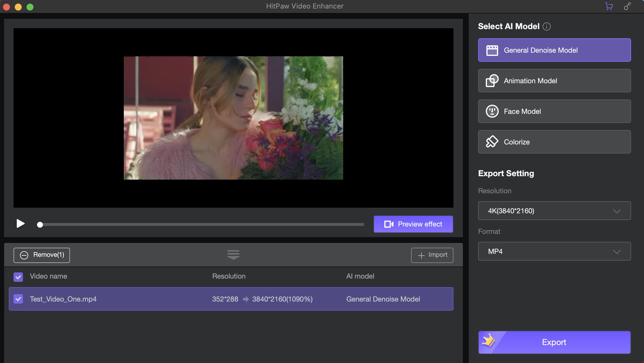The image size is (644, 363).
Task: Click the green fullscreen window button
Action: (x=30, y=7)
